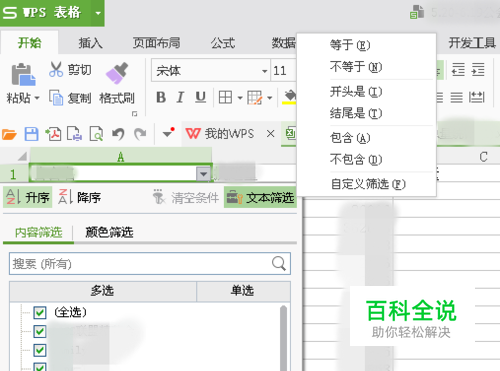Screen dimensions: 500x371
Task: Click the Print icon
Action: [x=74, y=134]
